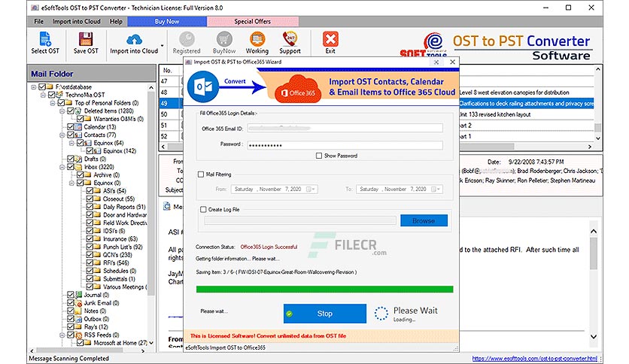Click the Select OST toolbar icon
Viewport: 629px width, 364px height.
click(45, 39)
